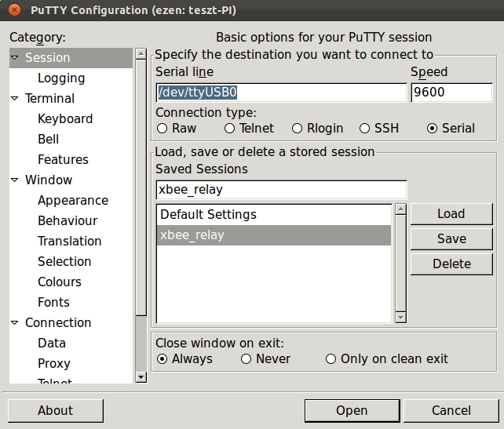Click the category list scroll-up arrow
Image resolution: width=504 pixels, height=429 pixels.
[141, 53]
